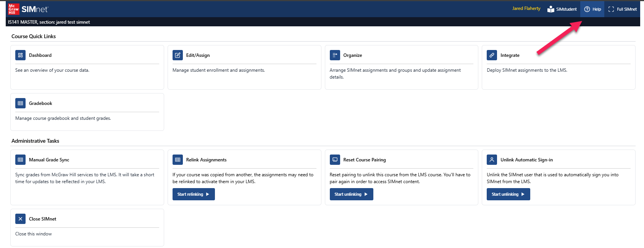Image resolution: width=644 pixels, height=248 pixels.
Task: Click the Relink Assignments title
Action: click(206, 160)
